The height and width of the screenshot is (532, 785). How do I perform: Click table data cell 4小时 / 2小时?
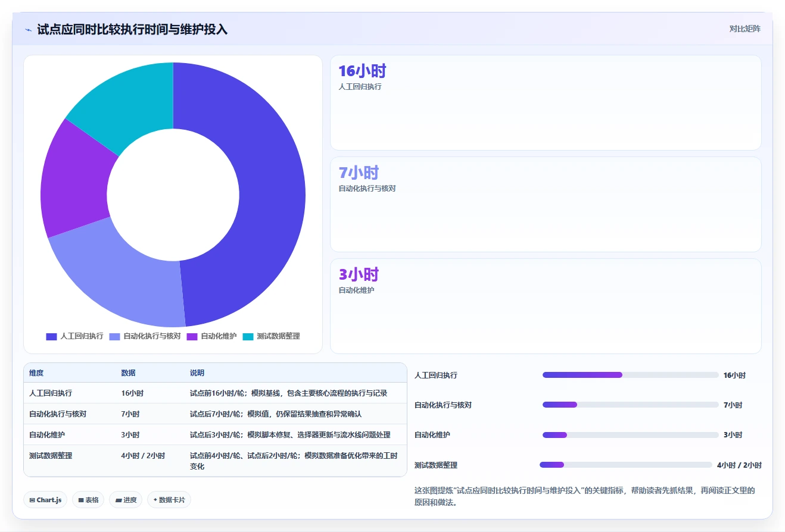pos(143,456)
